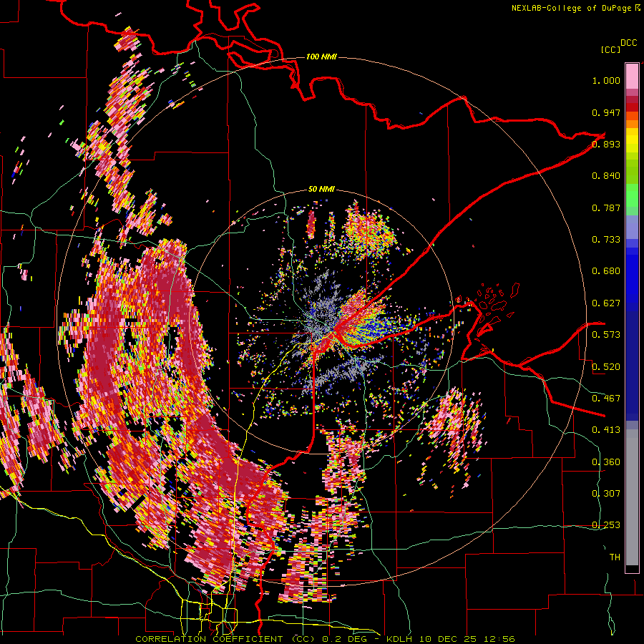Pick the light pink top color bar segment

632,77
